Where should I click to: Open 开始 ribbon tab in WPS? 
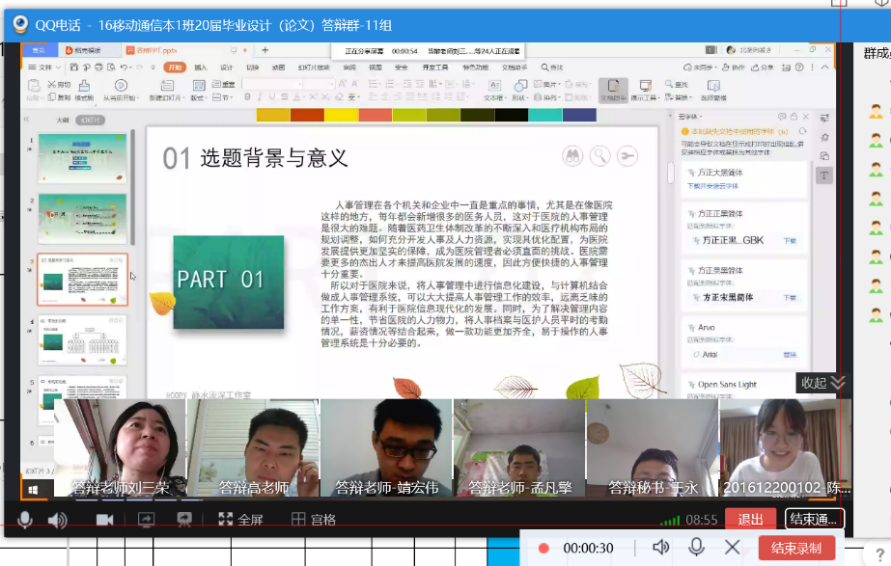175,67
